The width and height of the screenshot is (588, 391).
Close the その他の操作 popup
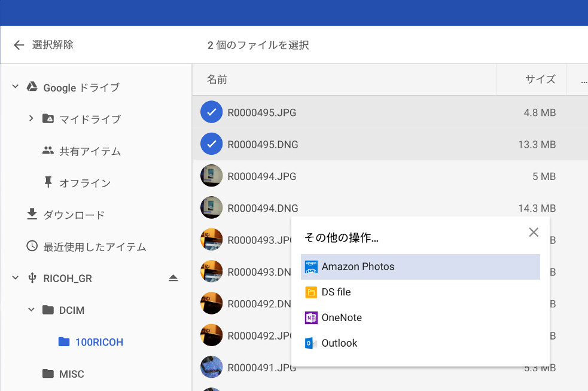[534, 232]
